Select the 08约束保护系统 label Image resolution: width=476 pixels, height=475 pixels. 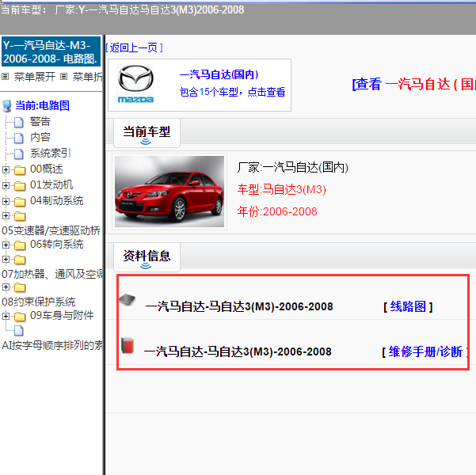(x=39, y=302)
